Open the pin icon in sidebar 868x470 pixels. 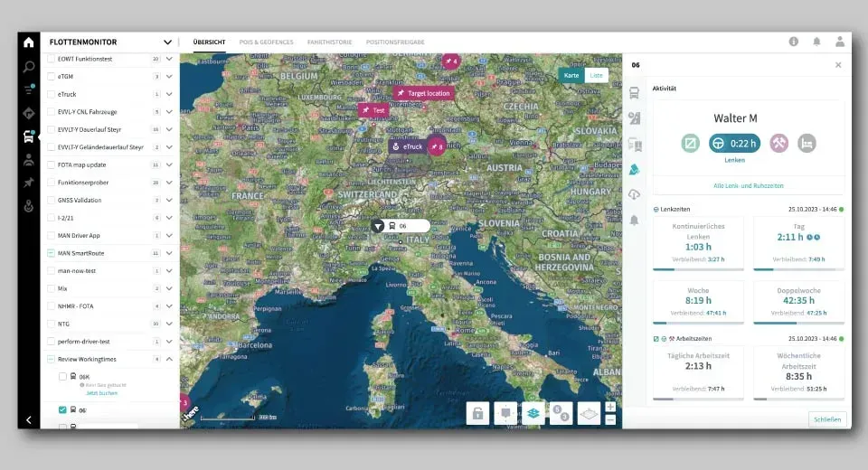pos(29,183)
